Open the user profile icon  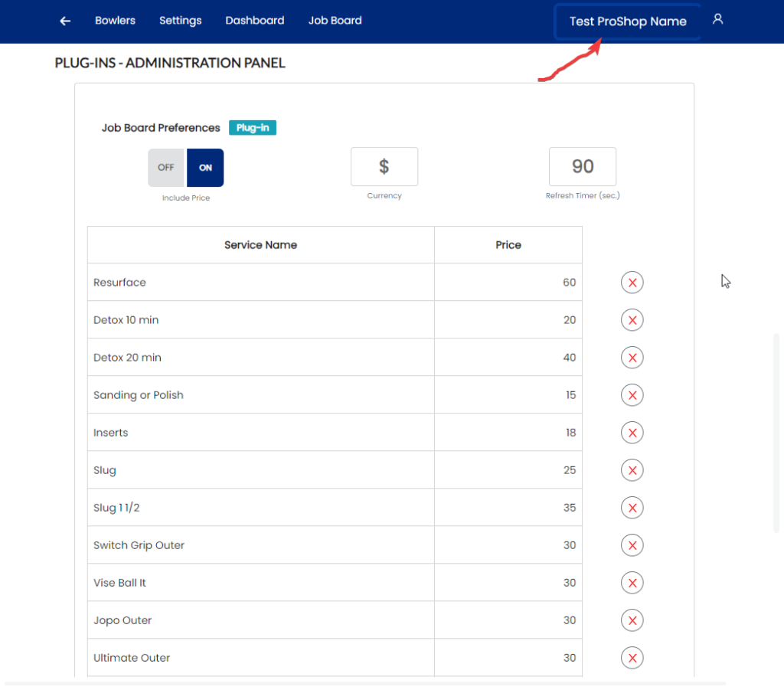click(x=717, y=19)
